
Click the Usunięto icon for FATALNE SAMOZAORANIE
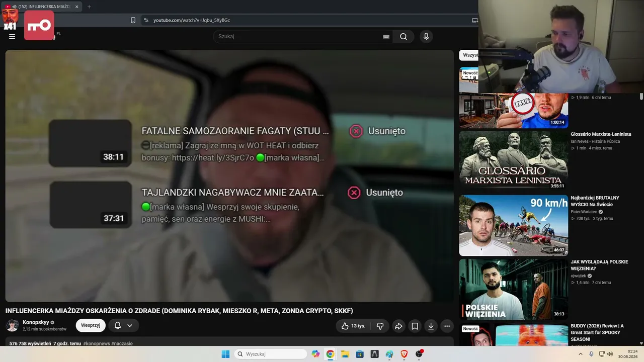(356, 131)
